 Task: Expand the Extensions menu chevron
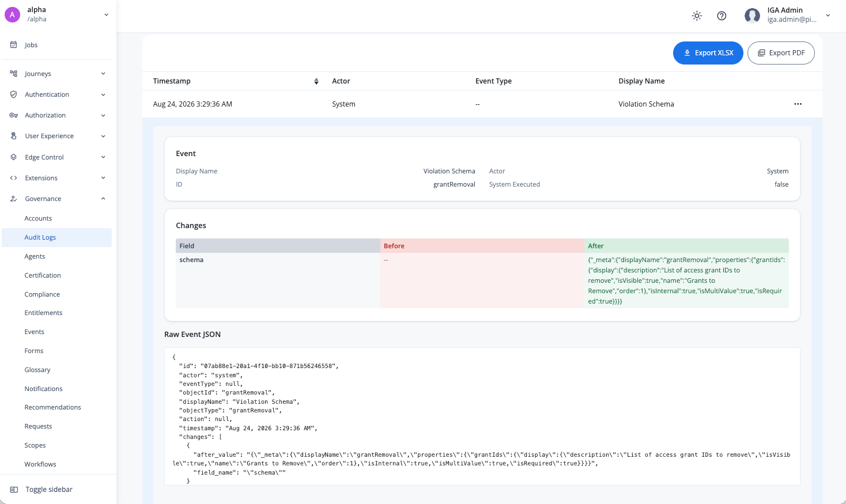pos(103,178)
